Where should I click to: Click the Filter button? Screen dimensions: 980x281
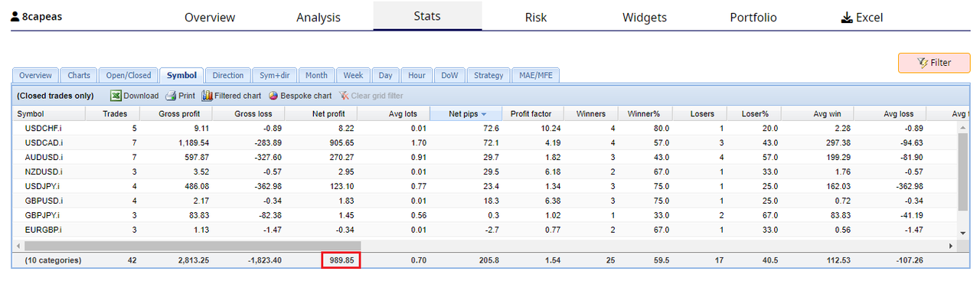coord(934,63)
